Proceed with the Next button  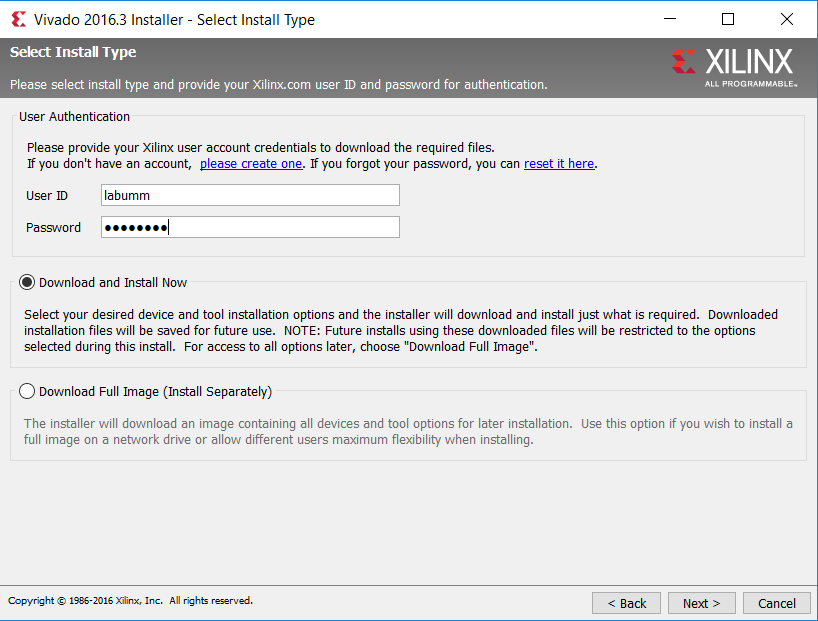point(702,603)
